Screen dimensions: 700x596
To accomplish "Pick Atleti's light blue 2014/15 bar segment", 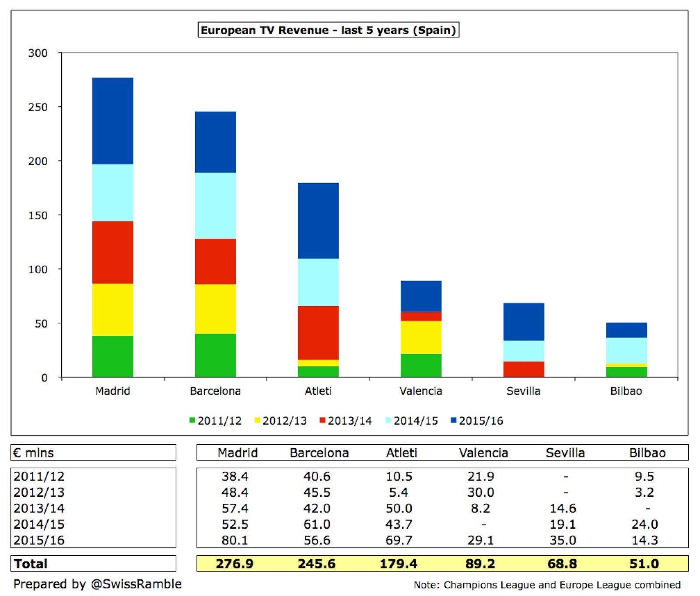I will (318, 282).
